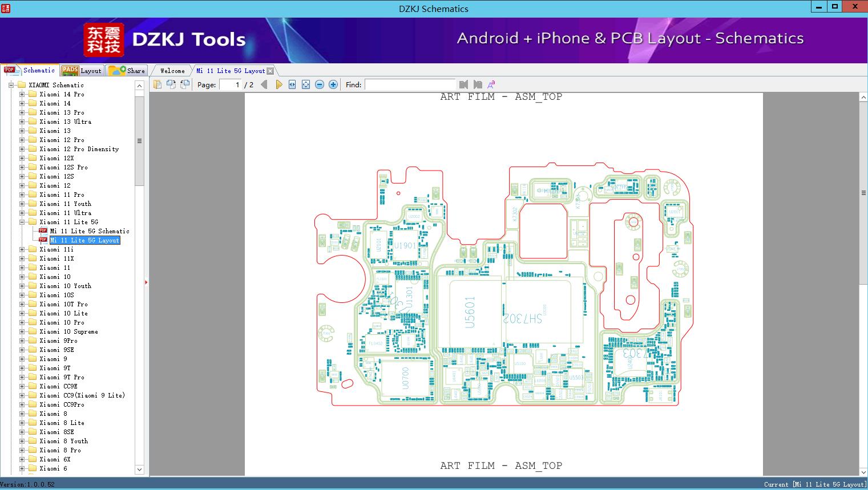This screenshot has height=490, width=868.
Task: Click the app icon in title bar
Action: click(x=6, y=9)
